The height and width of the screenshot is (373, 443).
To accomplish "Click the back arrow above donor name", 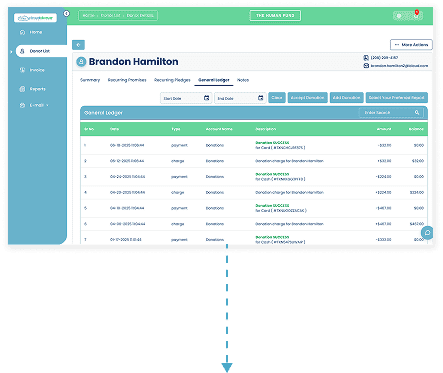I will pos(78,45).
